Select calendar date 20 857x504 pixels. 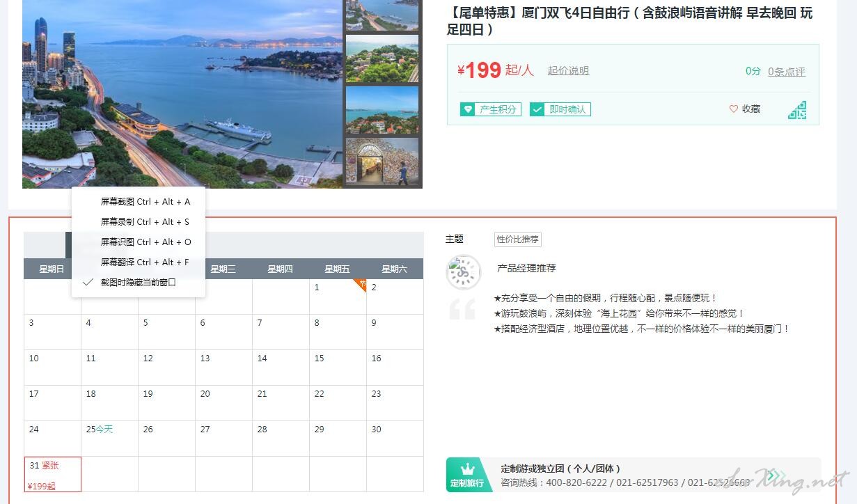(223, 403)
